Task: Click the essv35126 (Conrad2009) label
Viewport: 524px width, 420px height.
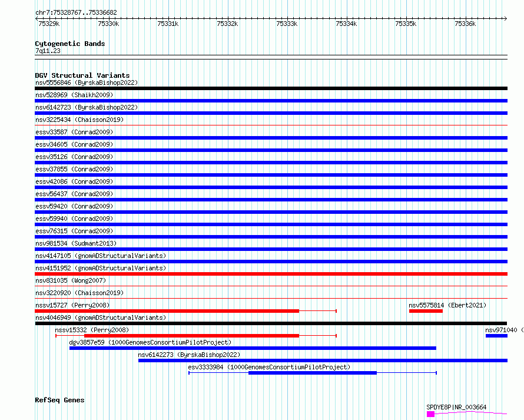Action: pyautogui.click(x=74, y=157)
